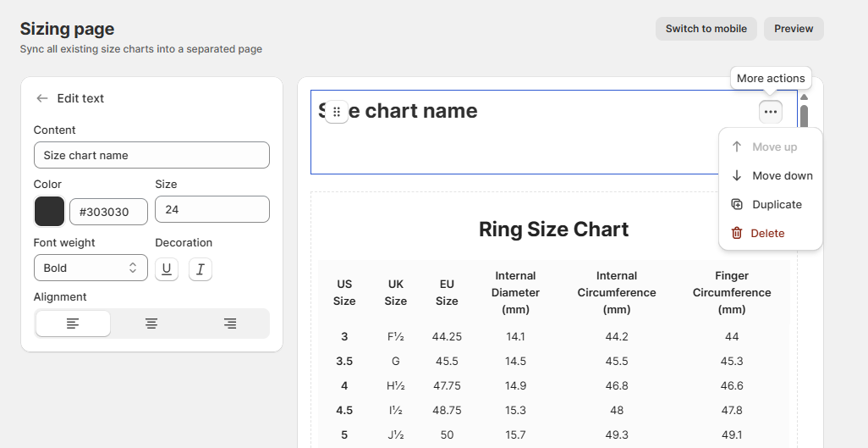
Task: Toggle underline text decoration
Action: coord(167,269)
